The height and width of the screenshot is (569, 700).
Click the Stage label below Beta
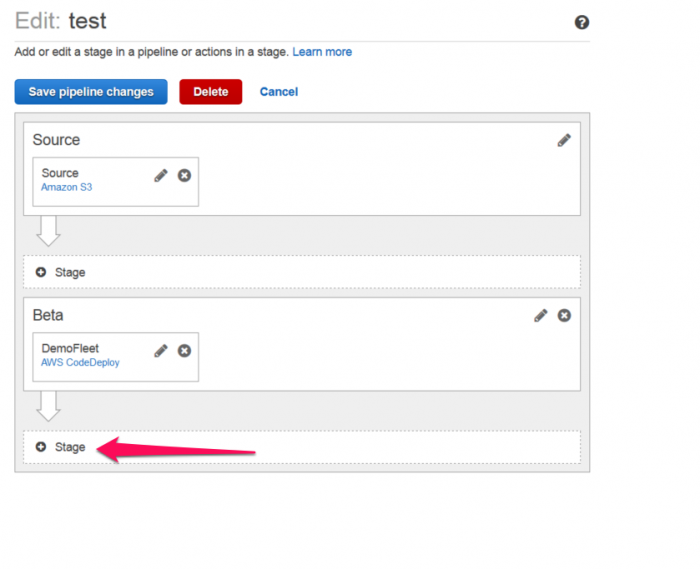(x=70, y=447)
